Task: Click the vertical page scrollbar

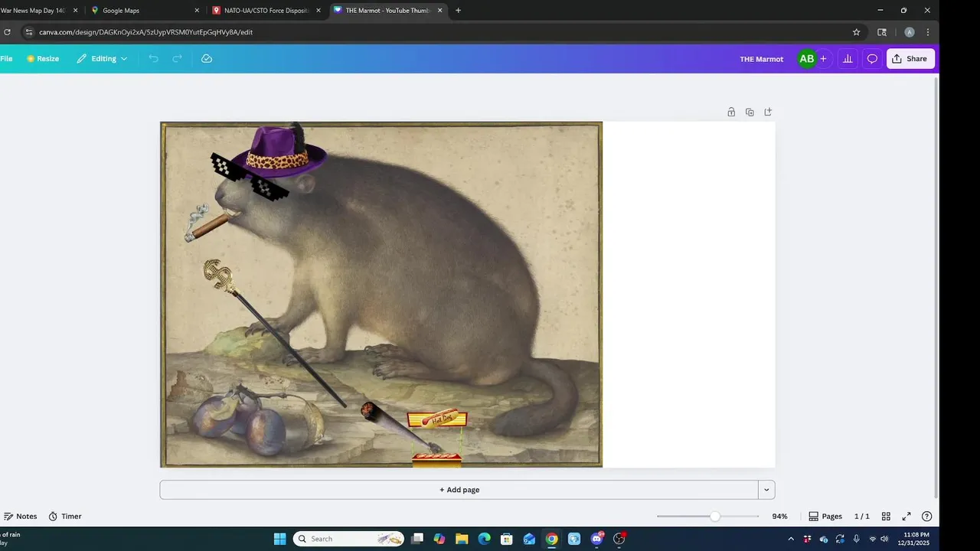Action: 936,287
